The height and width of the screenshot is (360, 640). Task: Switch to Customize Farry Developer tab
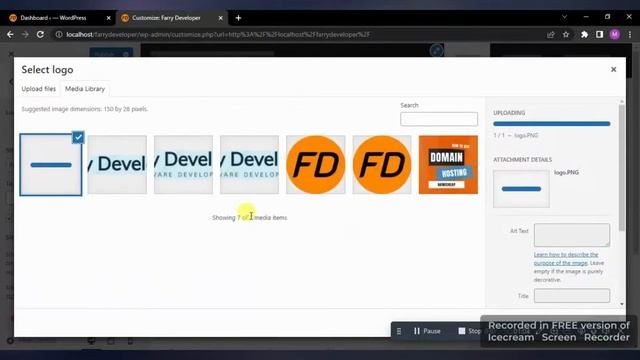click(x=171, y=18)
